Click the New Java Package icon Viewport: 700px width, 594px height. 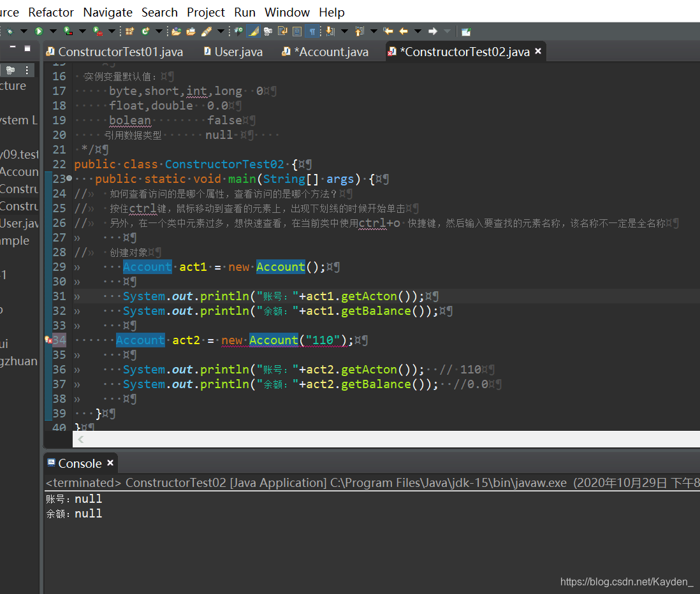coord(130,31)
